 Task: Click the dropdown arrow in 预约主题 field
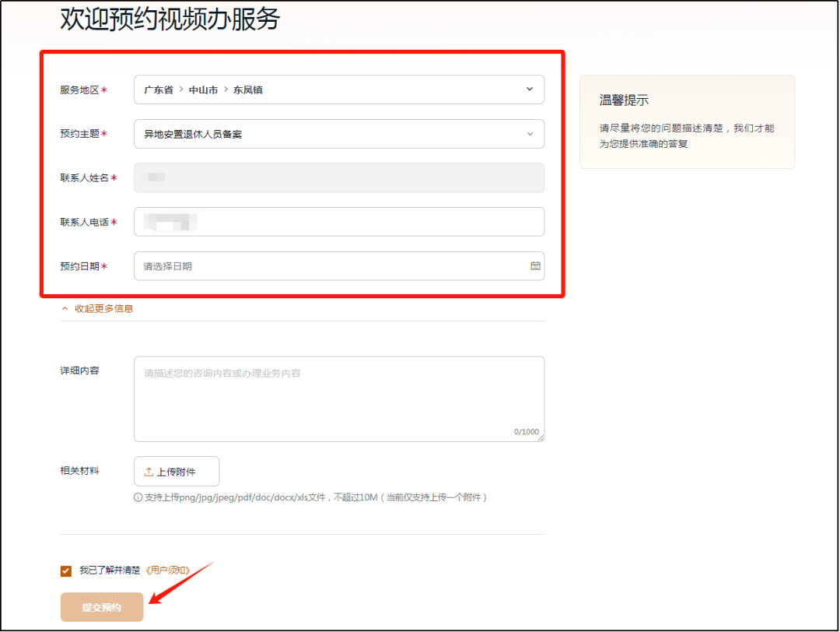click(529, 133)
